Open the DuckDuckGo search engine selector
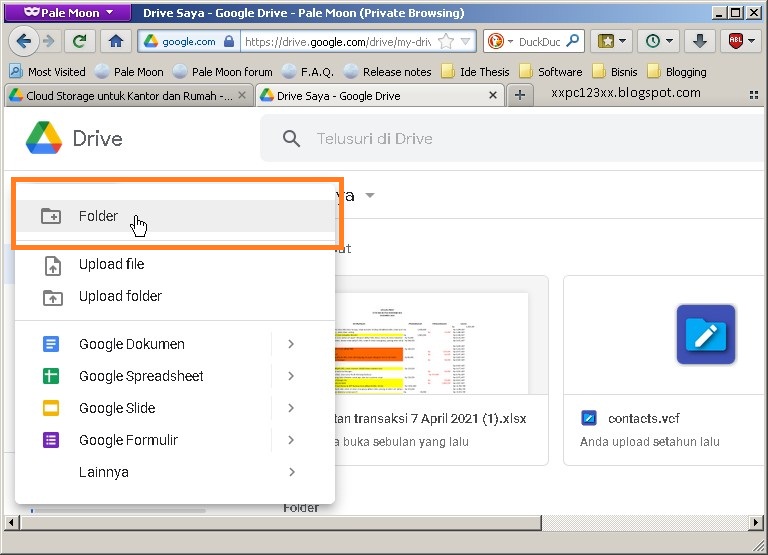Viewport: 768px width, 555px height. point(500,42)
